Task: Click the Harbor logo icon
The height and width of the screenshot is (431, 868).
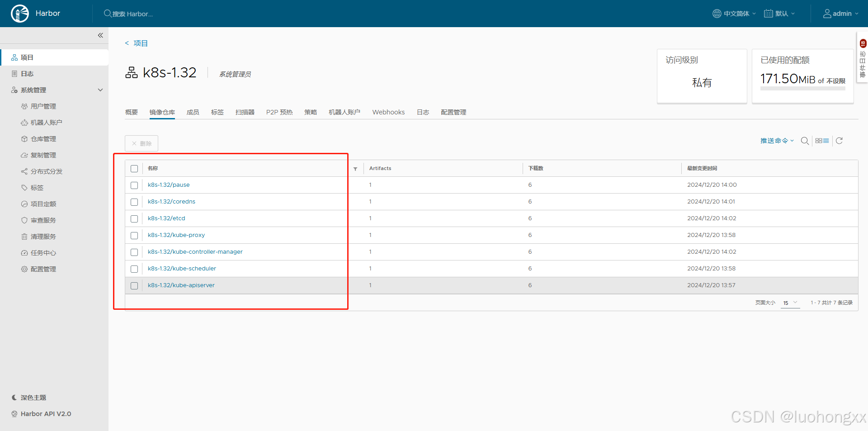Action: pyautogui.click(x=20, y=14)
